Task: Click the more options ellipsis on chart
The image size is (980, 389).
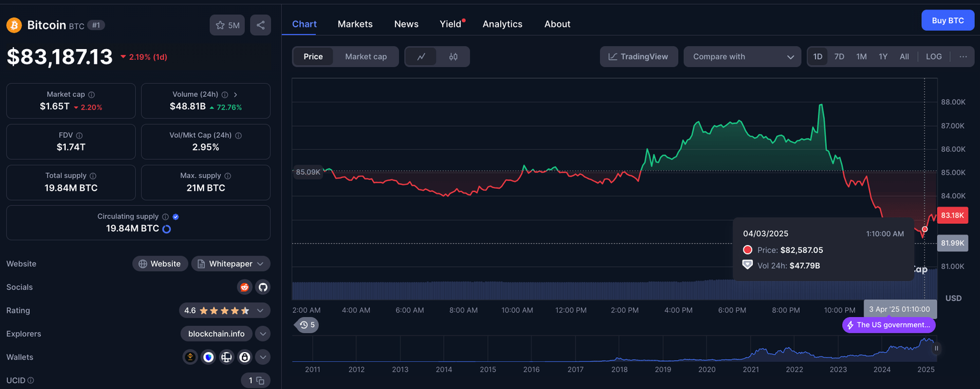Action: pyautogui.click(x=963, y=57)
